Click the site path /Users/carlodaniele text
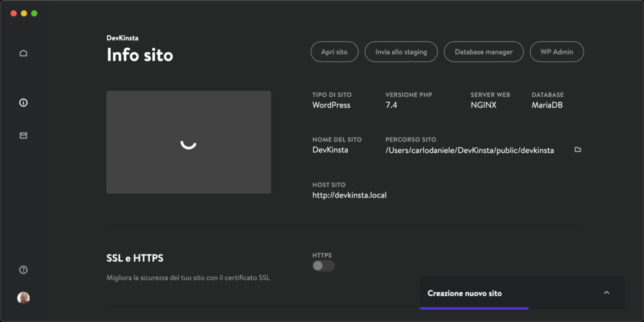Image resolution: width=644 pixels, height=322 pixels. click(469, 150)
